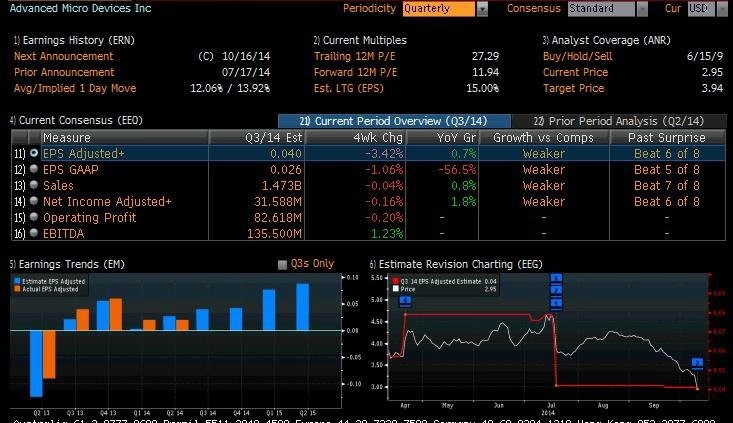733x423 pixels.
Task: Select the EPS Adjusted+ radio button
Action: (34, 153)
